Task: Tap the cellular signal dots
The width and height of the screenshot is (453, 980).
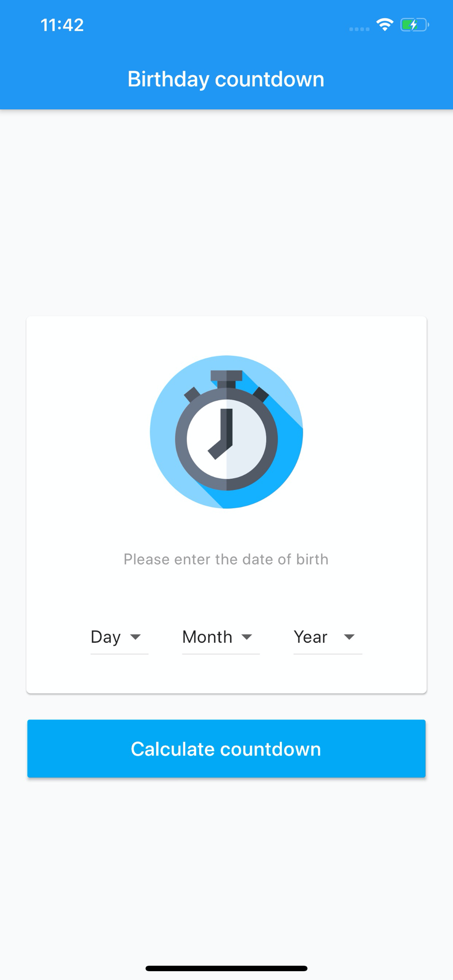Action: 359,29
